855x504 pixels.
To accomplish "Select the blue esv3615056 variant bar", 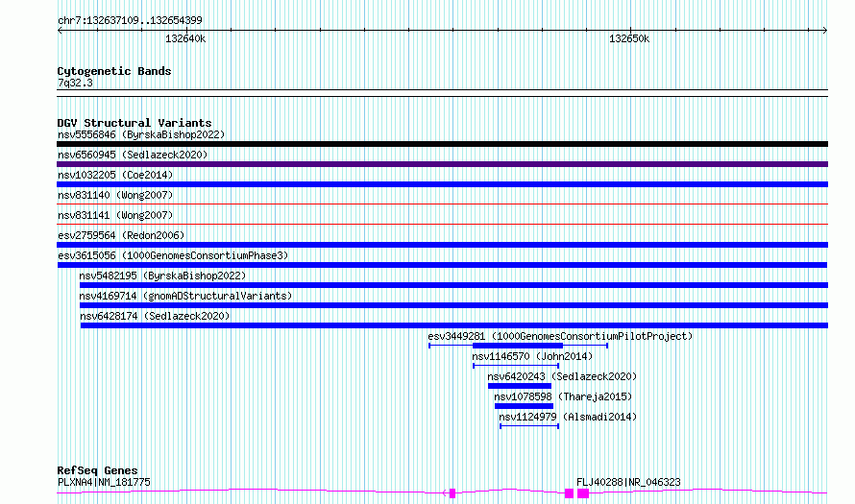I will 442,265.
